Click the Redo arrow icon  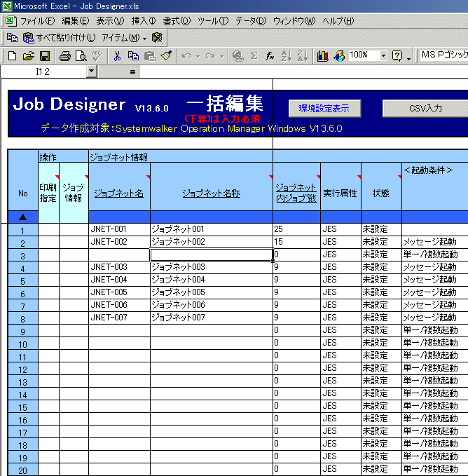[210, 56]
